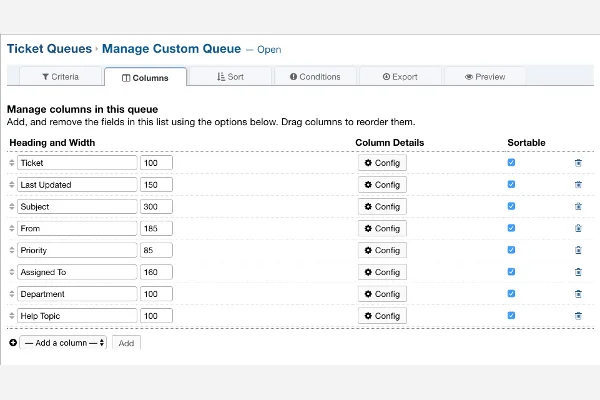Open Config for the Help Topic column
This screenshot has height=400, width=600.
click(x=382, y=315)
